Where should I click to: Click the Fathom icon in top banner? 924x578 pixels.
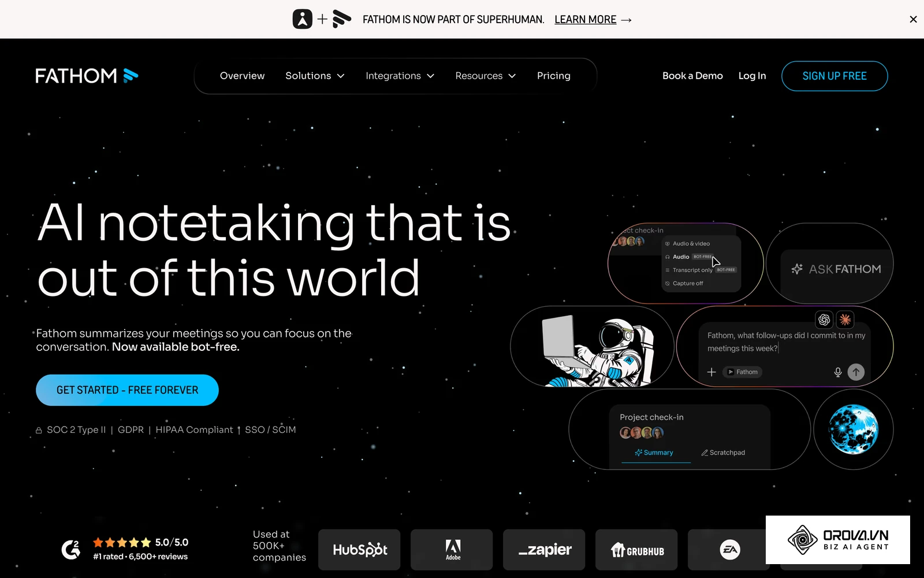click(342, 19)
